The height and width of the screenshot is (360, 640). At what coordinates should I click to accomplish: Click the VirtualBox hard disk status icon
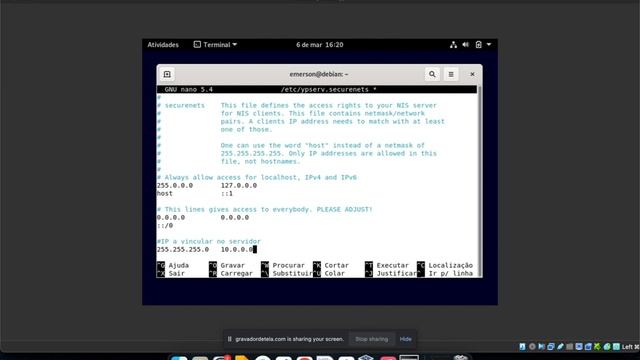coord(522,347)
